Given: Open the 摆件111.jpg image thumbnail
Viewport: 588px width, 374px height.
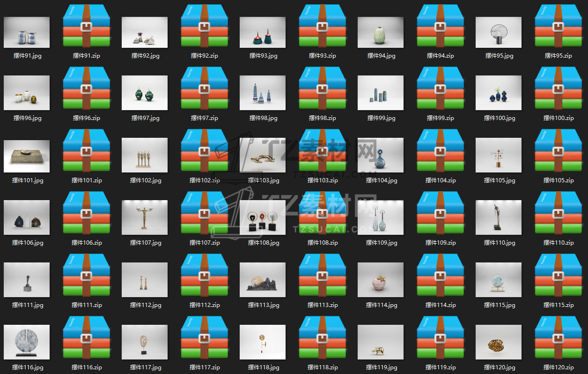Looking at the screenshot, I should pyautogui.click(x=27, y=280).
